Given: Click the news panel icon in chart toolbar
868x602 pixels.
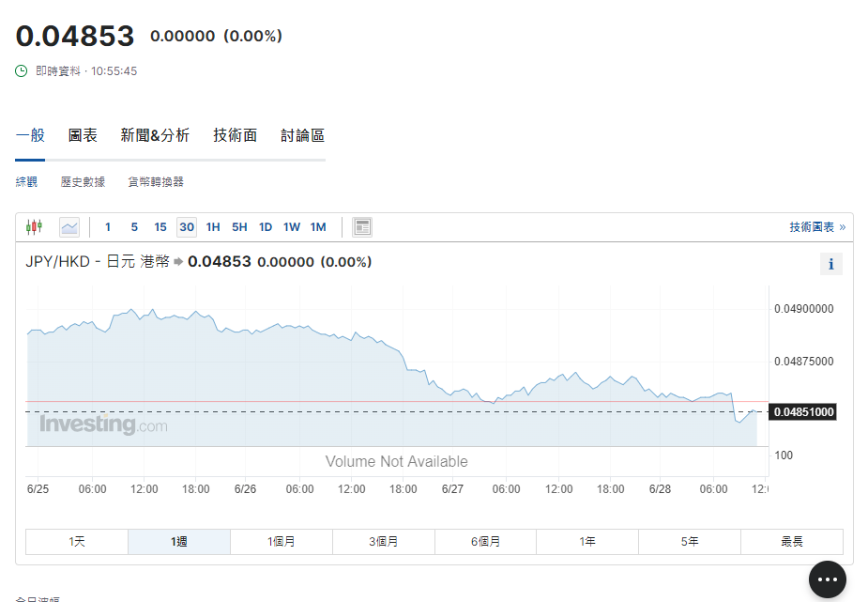Looking at the screenshot, I should 362,227.
